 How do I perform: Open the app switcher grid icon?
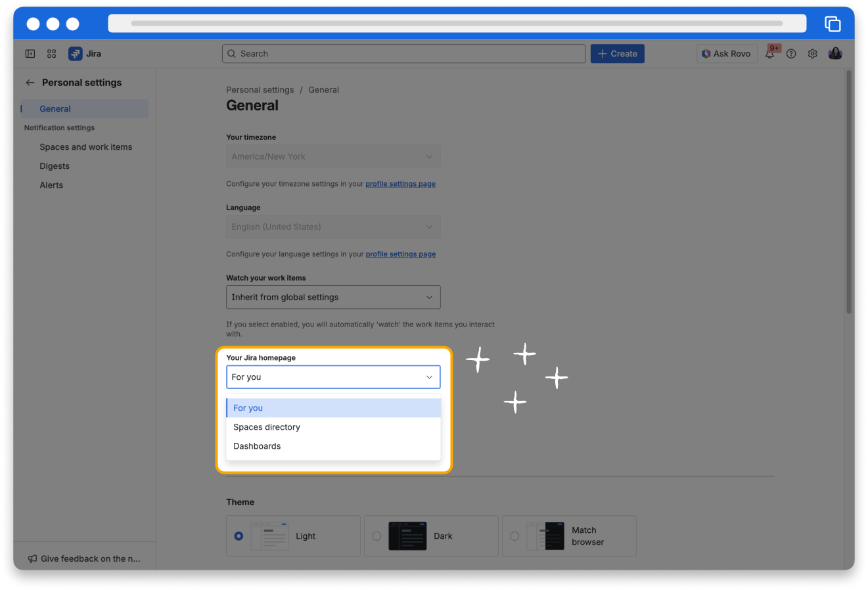coord(52,54)
